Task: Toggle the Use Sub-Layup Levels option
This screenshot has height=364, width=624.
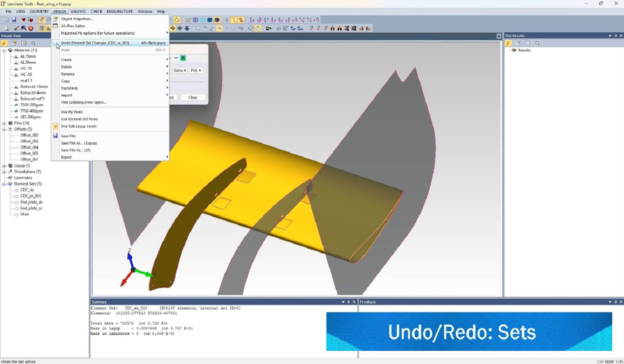Action: click(79, 126)
